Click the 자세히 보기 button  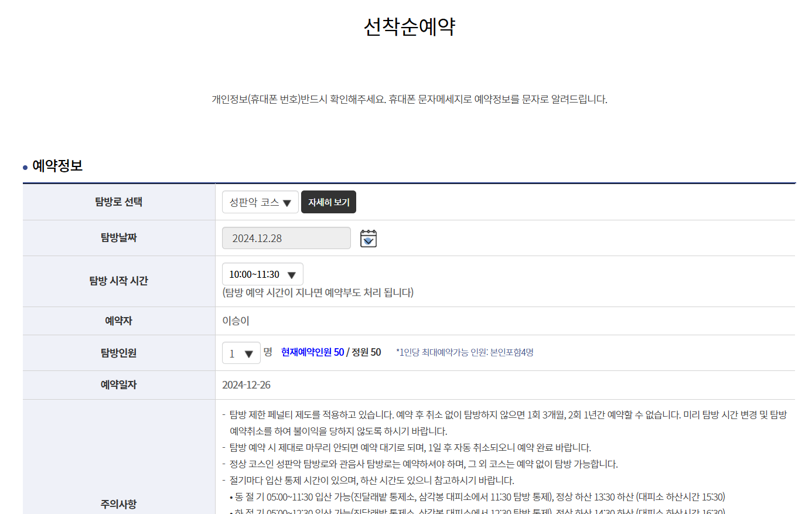coord(328,202)
